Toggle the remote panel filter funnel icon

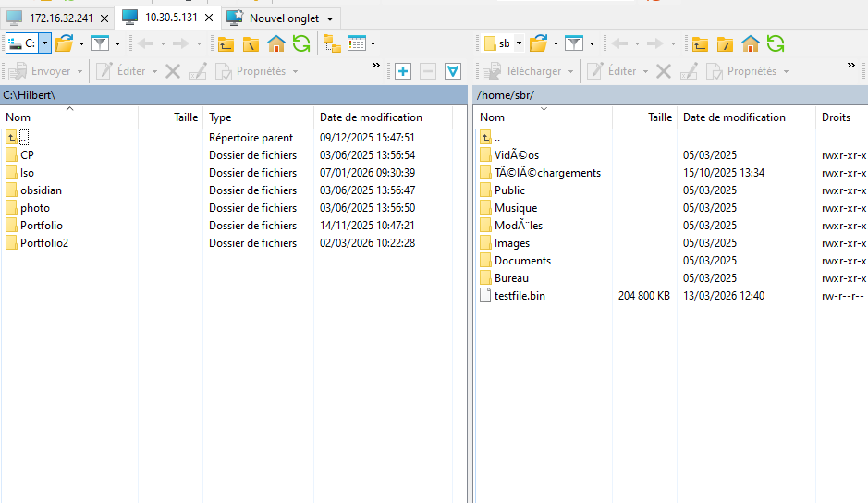coord(574,43)
